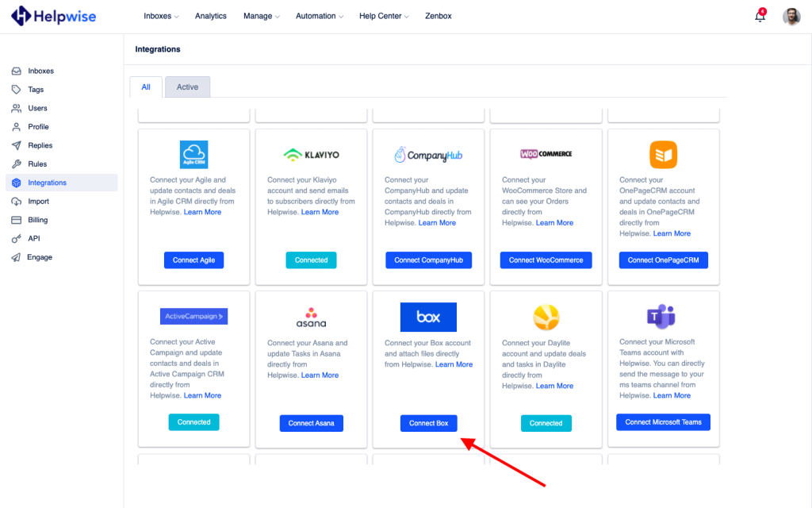Click the API key icon
Viewport: 812px width, 508px height.
[17, 239]
